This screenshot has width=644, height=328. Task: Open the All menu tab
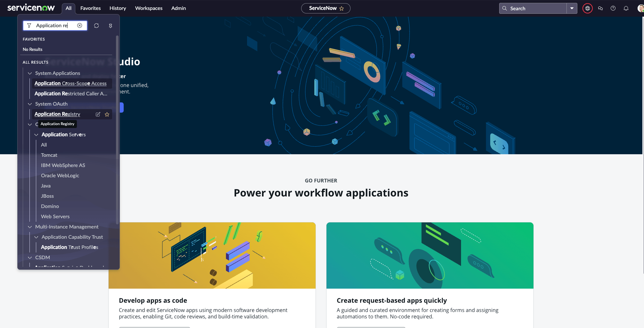pyautogui.click(x=69, y=8)
